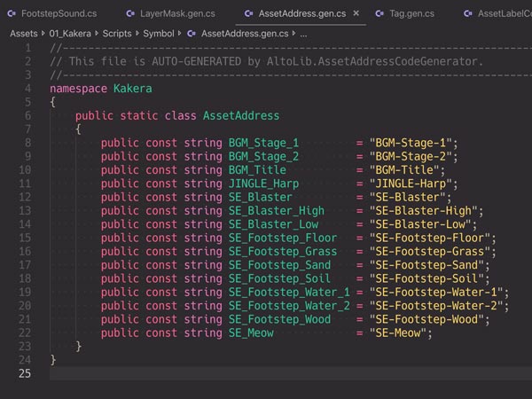Screen dimensions: 532x399
Task: Click the C# file icon in breadcrumb
Action: tap(191, 33)
